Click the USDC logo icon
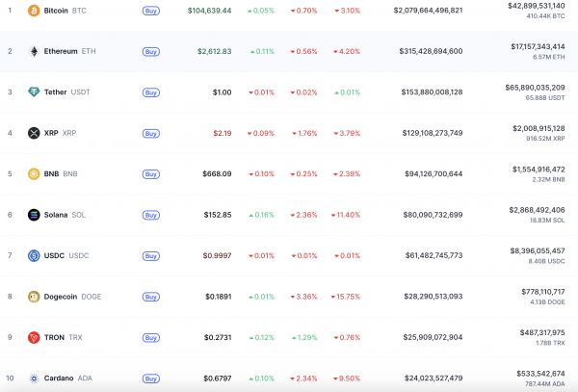The height and width of the screenshot is (392, 578). tap(34, 255)
